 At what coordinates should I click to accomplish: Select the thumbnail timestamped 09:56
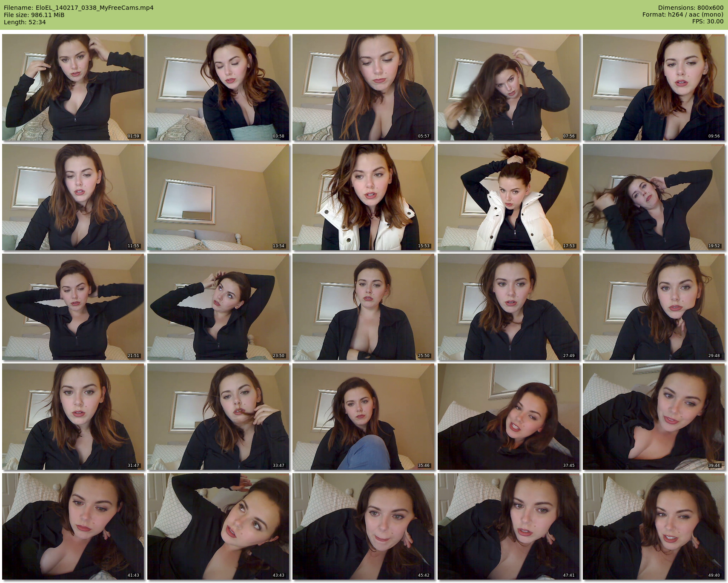(653, 87)
